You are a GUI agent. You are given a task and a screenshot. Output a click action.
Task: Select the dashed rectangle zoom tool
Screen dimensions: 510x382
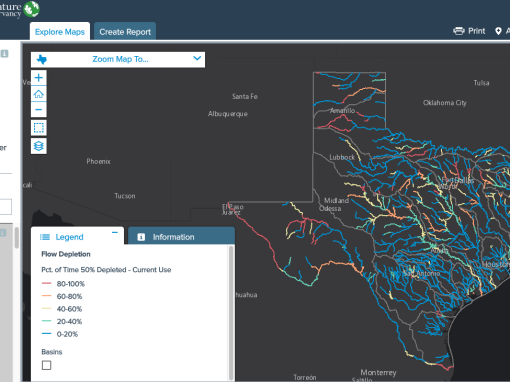click(39, 128)
